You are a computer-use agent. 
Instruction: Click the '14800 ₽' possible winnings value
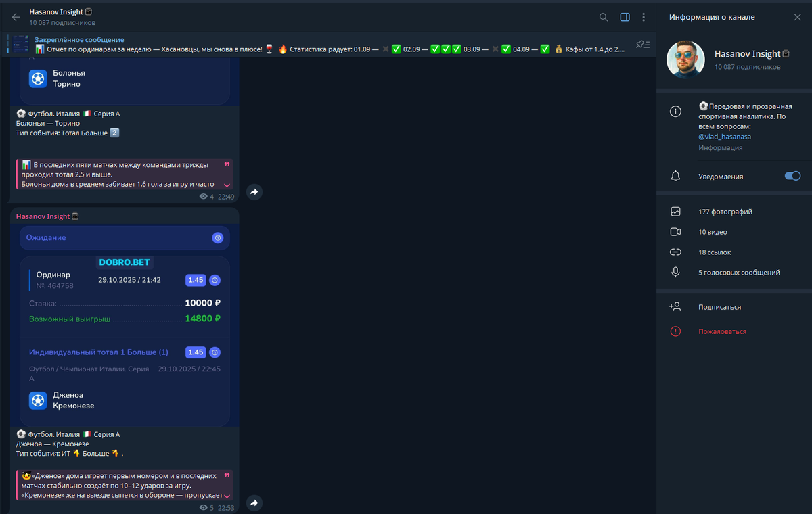click(202, 319)
